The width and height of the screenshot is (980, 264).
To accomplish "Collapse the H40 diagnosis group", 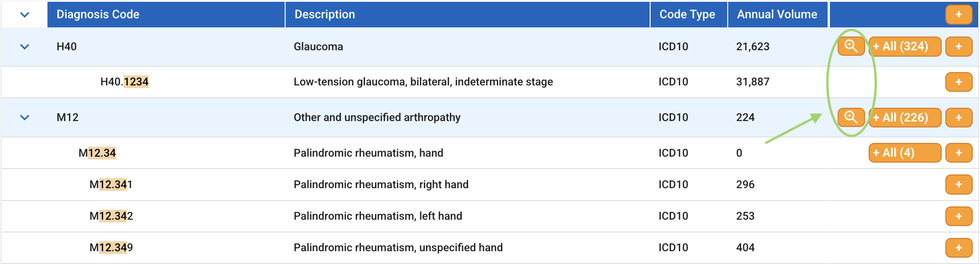I will pos(25,47).
